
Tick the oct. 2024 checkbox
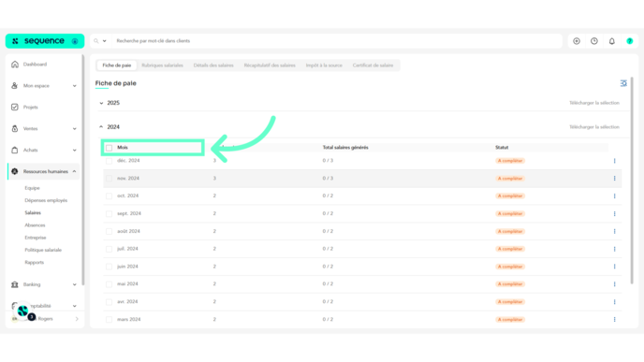tap(109, 196)
